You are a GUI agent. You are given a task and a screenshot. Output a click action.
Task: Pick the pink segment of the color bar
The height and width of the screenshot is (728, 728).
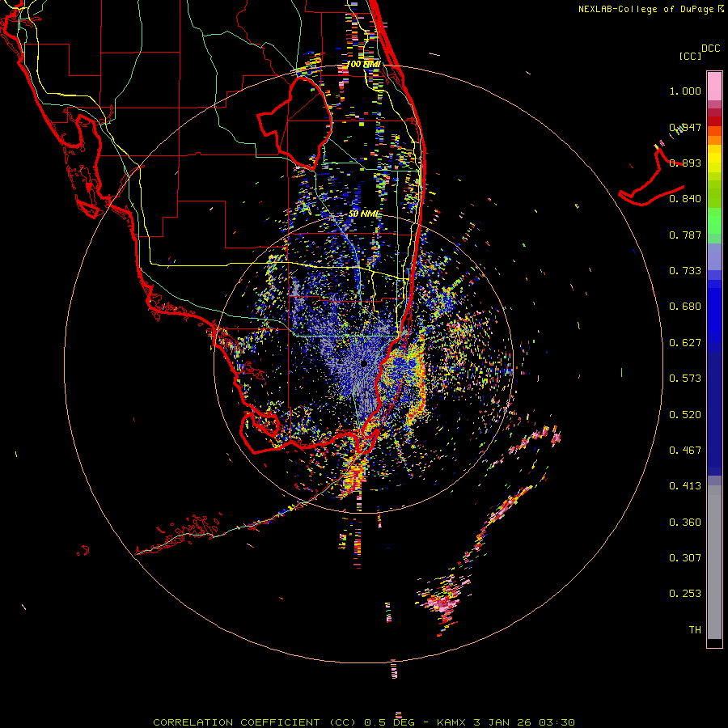tap(714, 86)
